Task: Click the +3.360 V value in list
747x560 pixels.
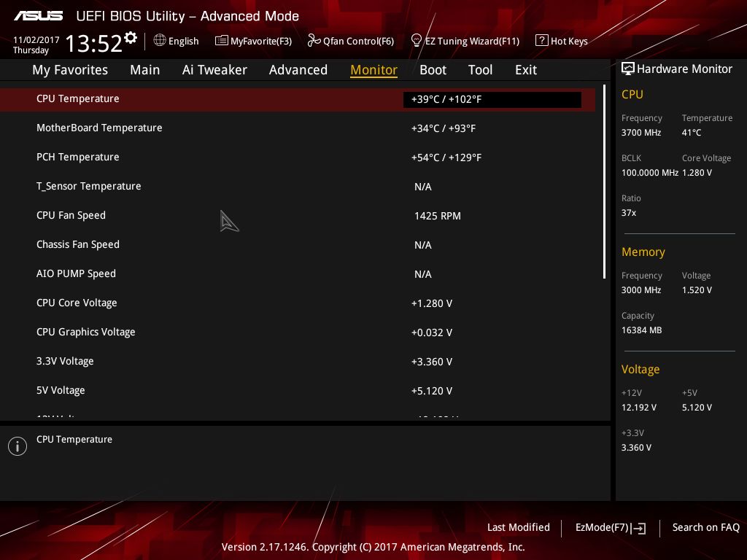Action: (432, 362)
